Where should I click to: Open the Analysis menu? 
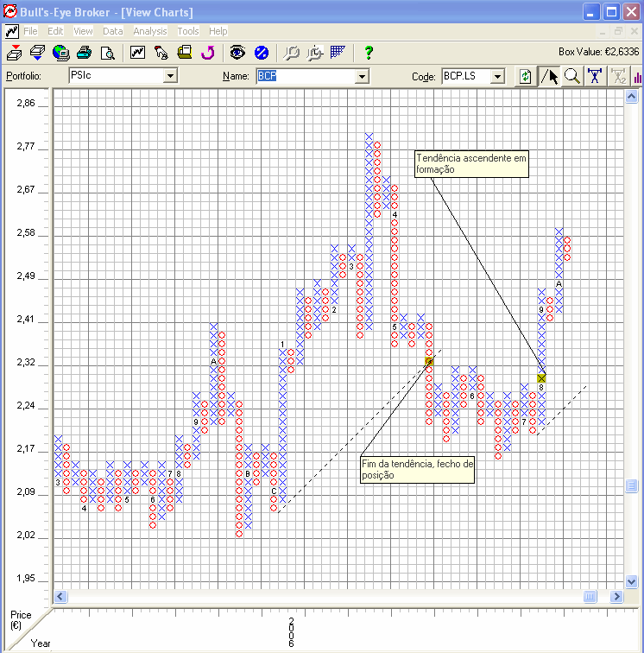(x=150, y=31)
